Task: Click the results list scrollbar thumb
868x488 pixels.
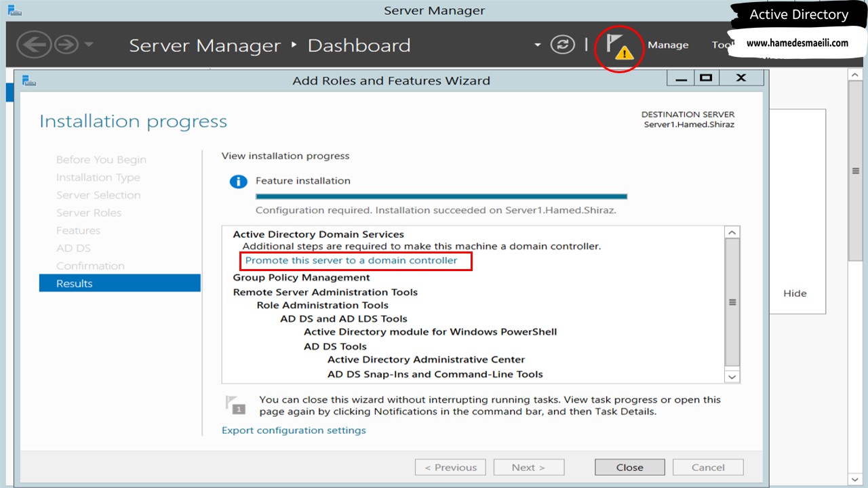Action: (x=732, y=302)
